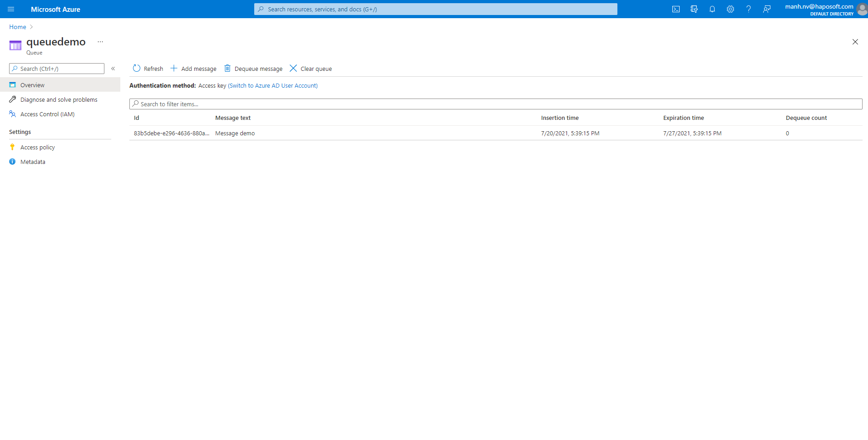
Task: Close the queuedemo blade
Action: pos(855,42)
